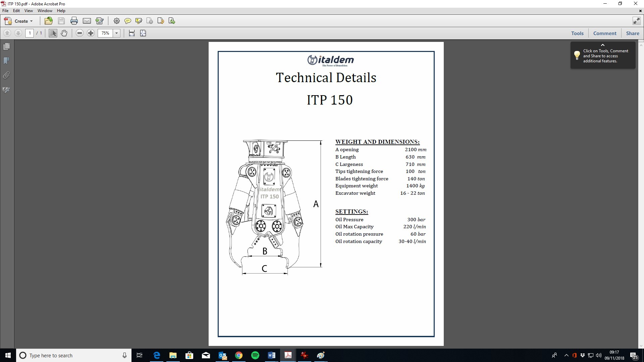The image size is (644, 362).
Task: Fit page to window width
Action: (x=132, y=33)
